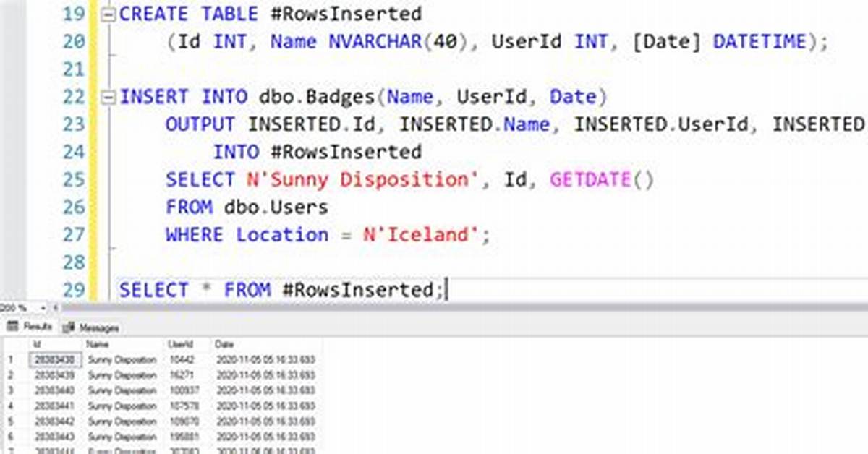Click line number 25 in the gutter

[73, 179]
